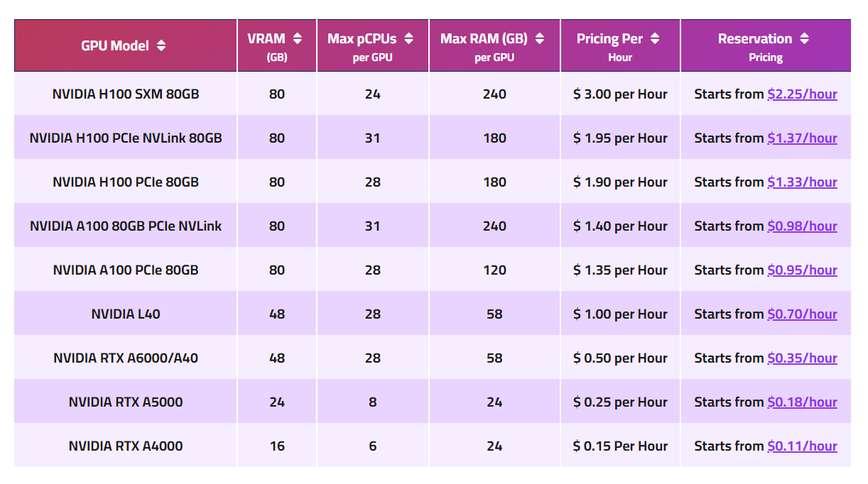Select the NVIDIA H100 SXM 80GB cell

126,94
